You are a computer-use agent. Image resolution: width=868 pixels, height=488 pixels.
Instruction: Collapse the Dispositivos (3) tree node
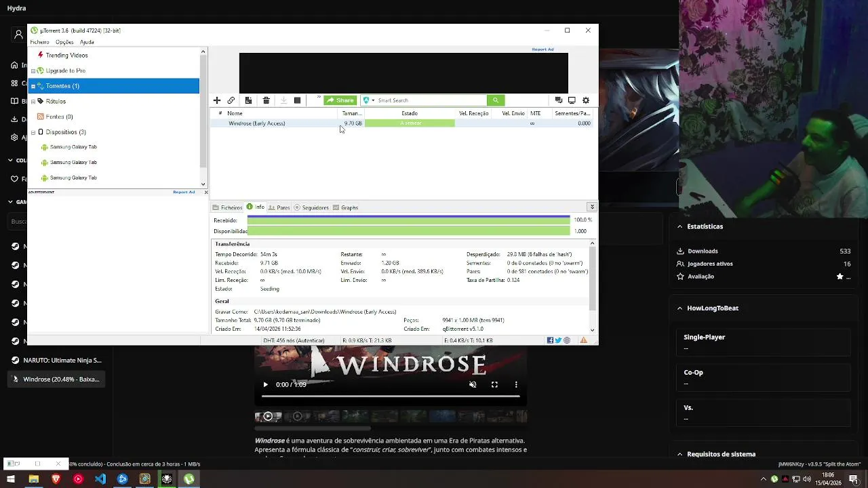(33, 132)
